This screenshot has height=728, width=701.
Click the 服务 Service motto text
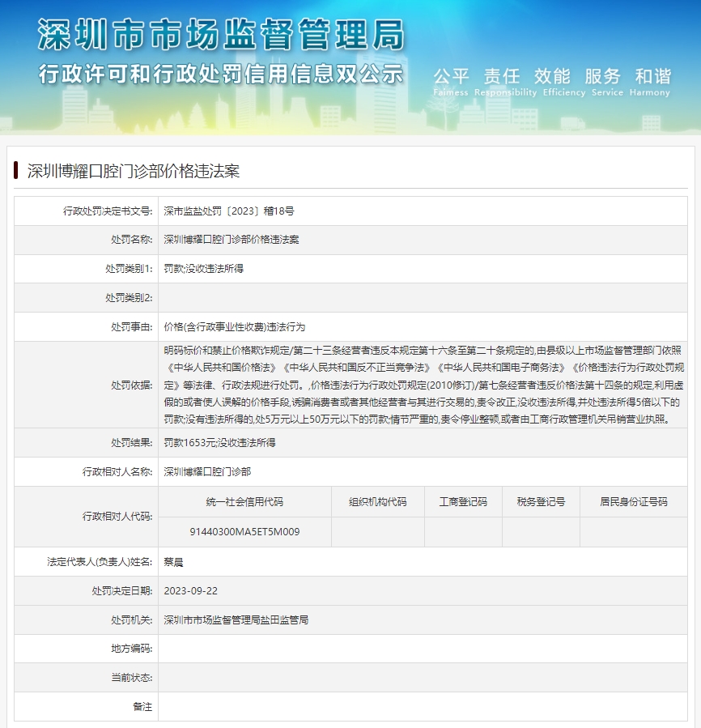pyautogui.click(x=607, y=82)
